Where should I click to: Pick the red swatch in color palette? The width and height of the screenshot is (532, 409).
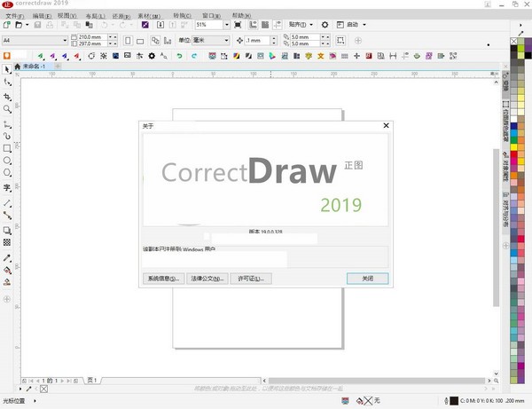(x=513, y=154)
